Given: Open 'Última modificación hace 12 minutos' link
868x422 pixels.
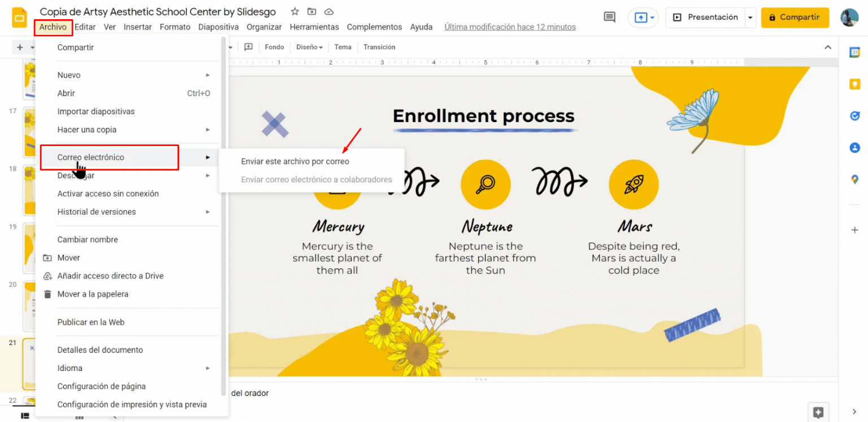Looking at the screenshot, I should tap(509, 27).
